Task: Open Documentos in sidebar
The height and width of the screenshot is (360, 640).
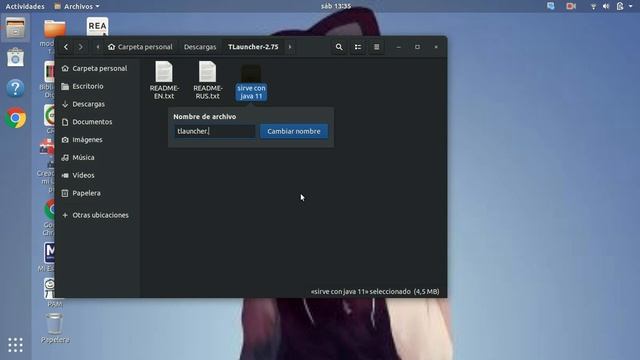Action: [x=98, y=122]
